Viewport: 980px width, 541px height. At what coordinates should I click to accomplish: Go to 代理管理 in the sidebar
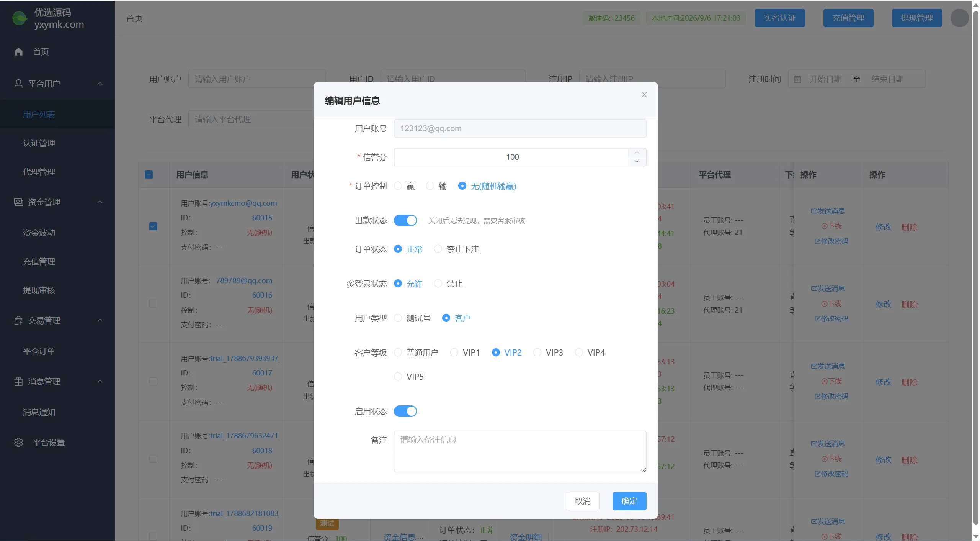(57, 172)
